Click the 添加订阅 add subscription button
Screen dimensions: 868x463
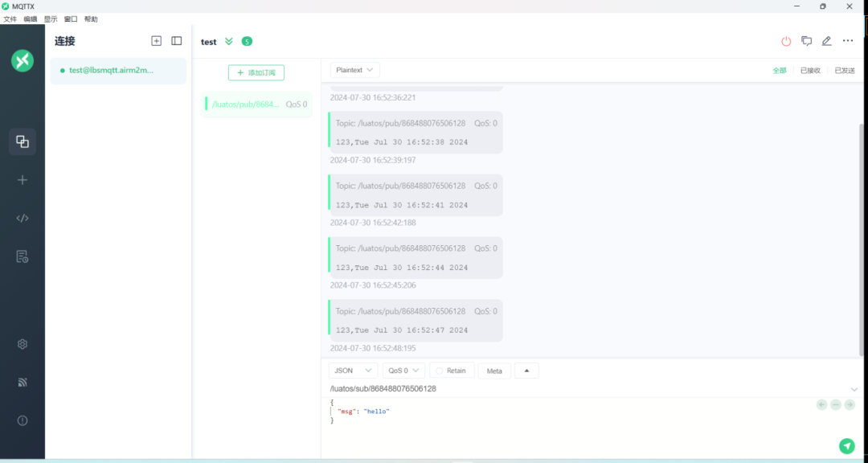256,72
